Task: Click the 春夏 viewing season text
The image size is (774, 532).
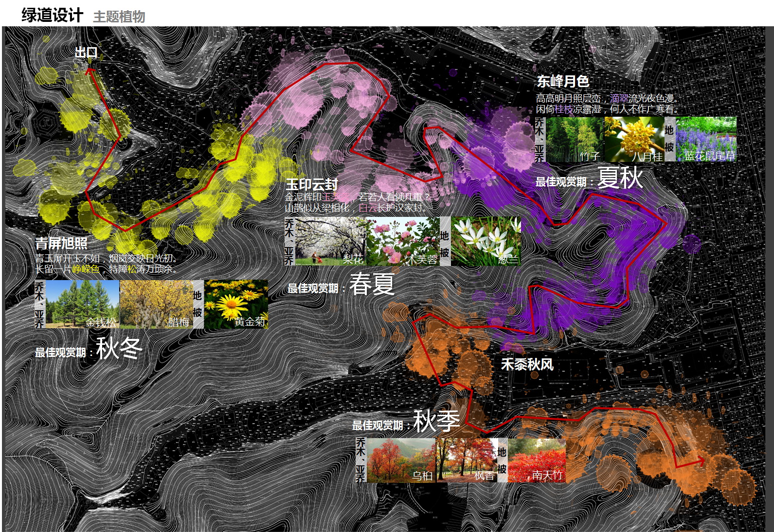Action: point(372,284)
